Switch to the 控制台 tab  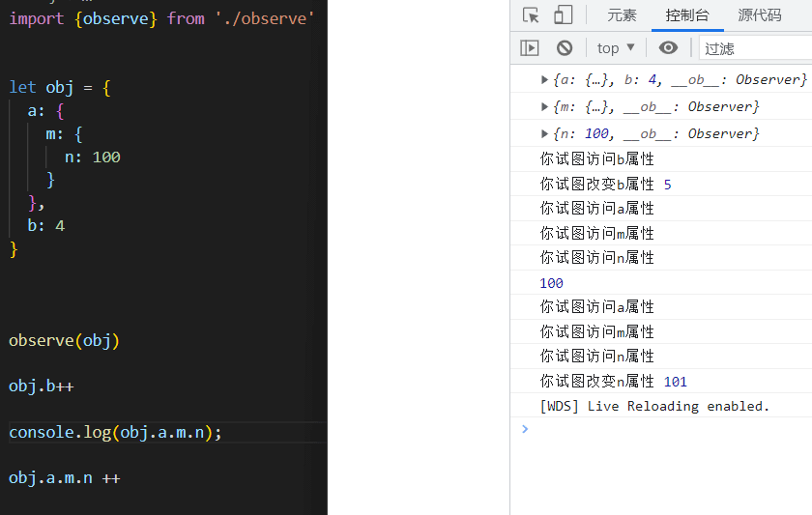687,15
